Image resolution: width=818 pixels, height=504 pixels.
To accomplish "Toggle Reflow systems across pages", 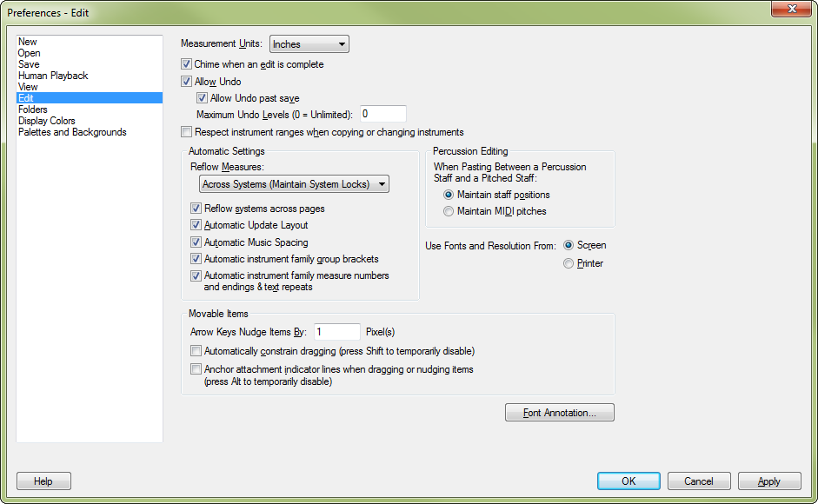I will pyautogui.click(x=196, y=209).
